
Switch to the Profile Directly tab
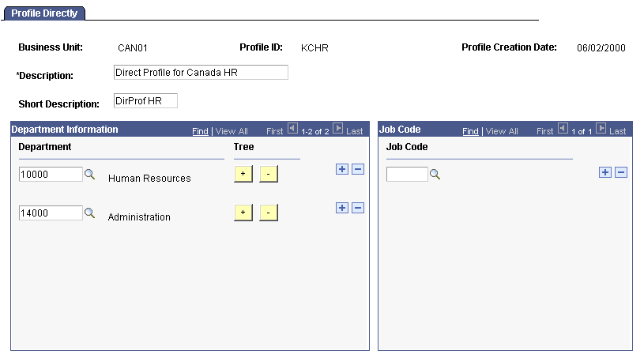44,13
